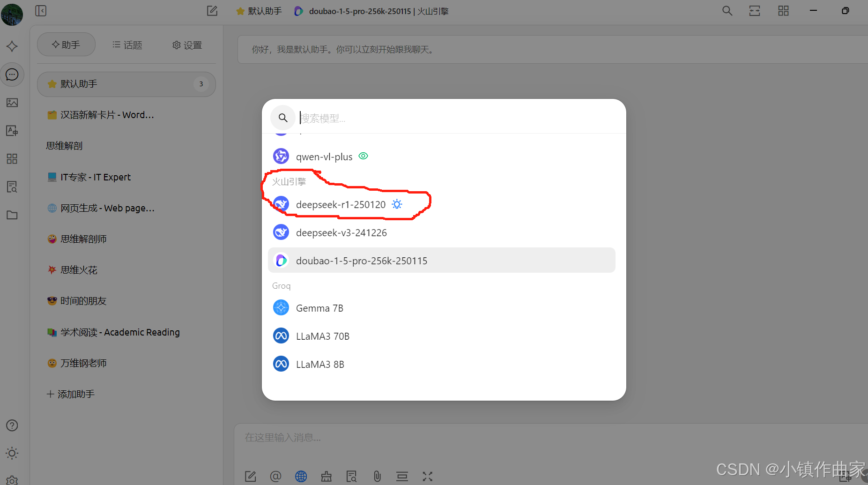
Task: Toggle web search globe icon
Action: click(x=301, y=477)
